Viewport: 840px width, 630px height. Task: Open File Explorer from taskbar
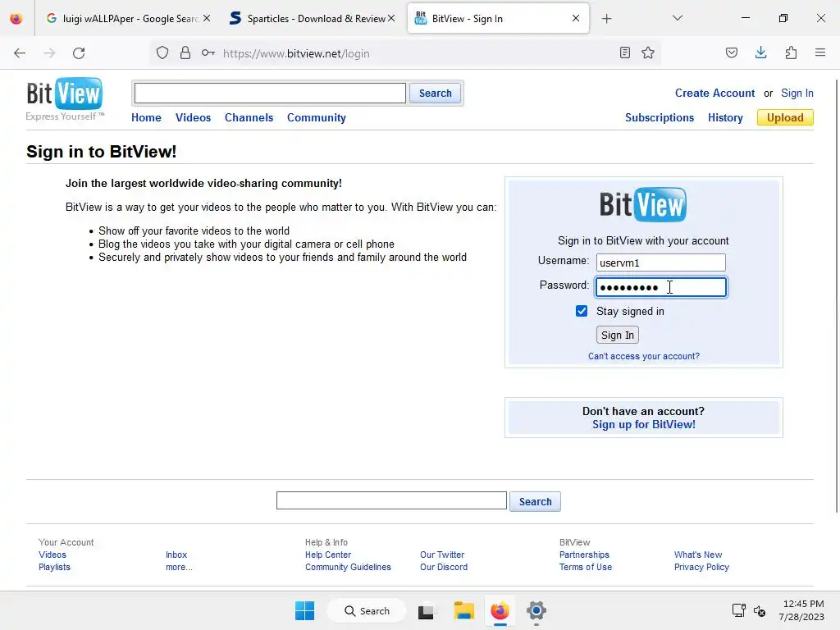[x=464, y=610]
